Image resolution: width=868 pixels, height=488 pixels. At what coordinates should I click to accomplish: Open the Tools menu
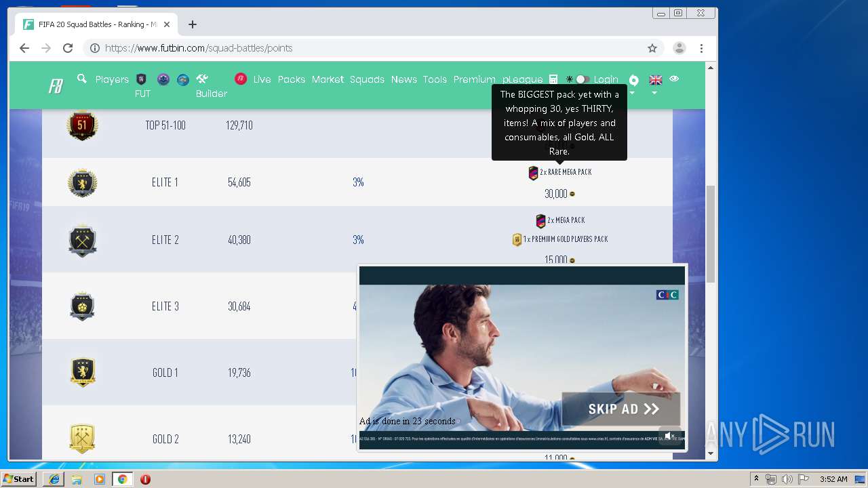[435, 79]
